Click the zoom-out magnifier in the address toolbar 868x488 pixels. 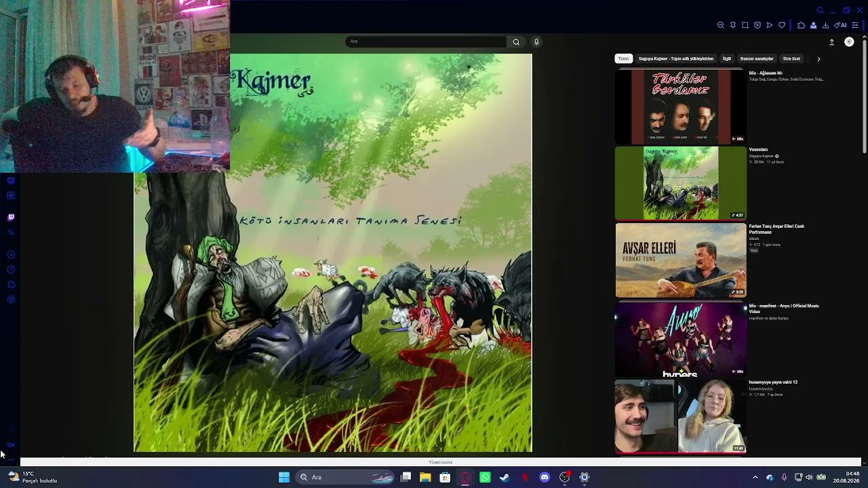(x=721, y=25)
